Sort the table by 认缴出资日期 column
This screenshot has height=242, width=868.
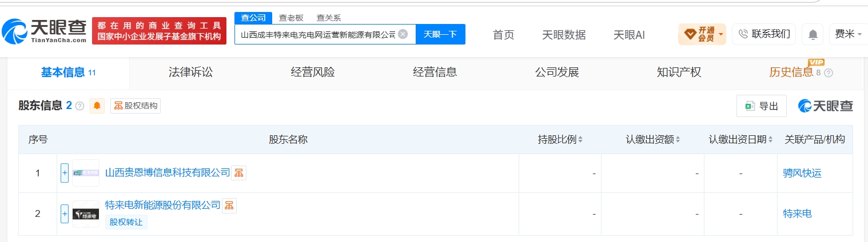(741, 139)
